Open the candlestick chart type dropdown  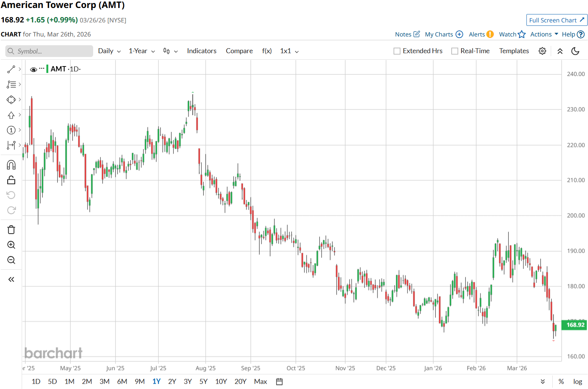(x=171, y=51)
